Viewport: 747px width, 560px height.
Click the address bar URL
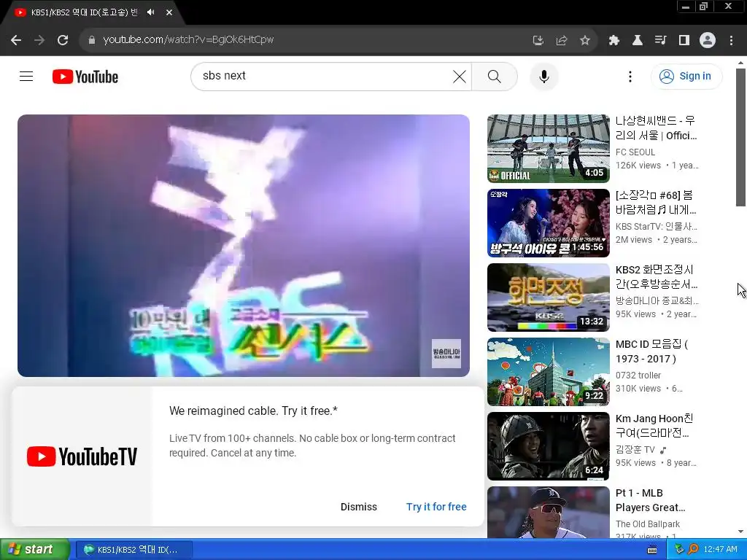tap(188, 40)
